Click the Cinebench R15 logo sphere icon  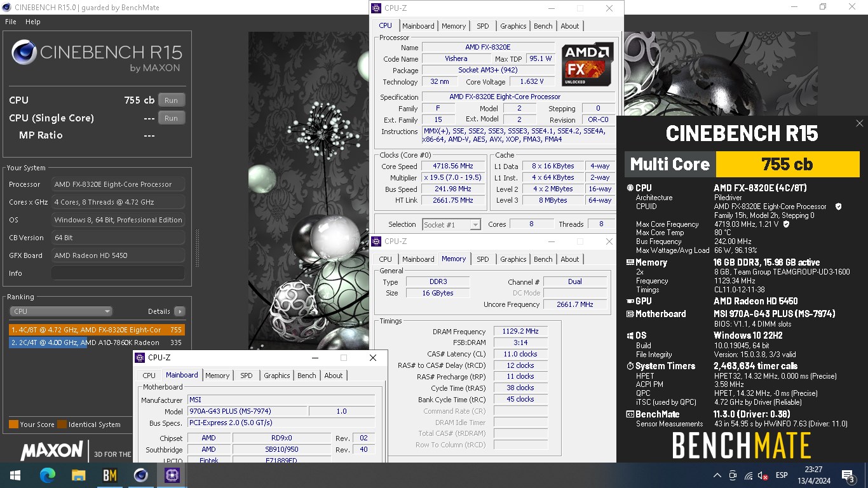point(24,53)
